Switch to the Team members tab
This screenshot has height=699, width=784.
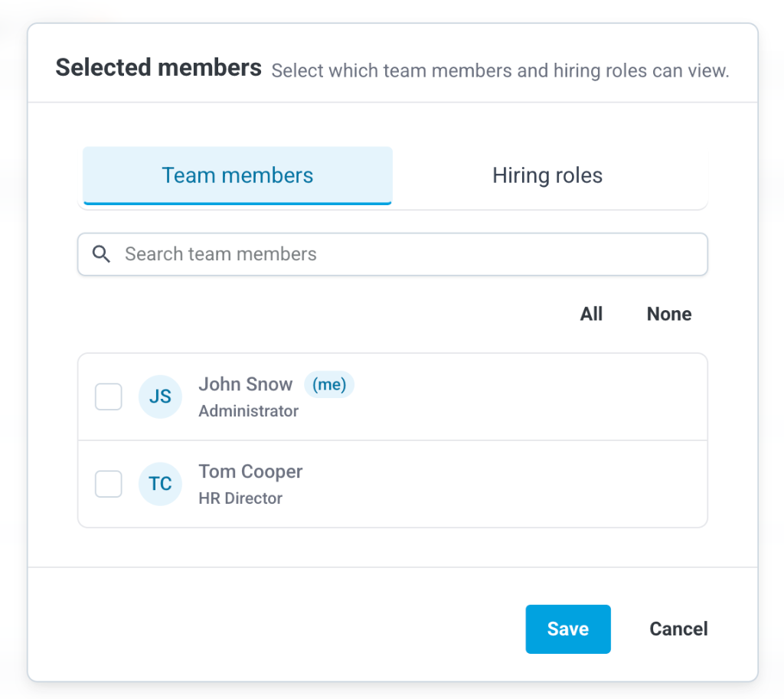[237, 175]
